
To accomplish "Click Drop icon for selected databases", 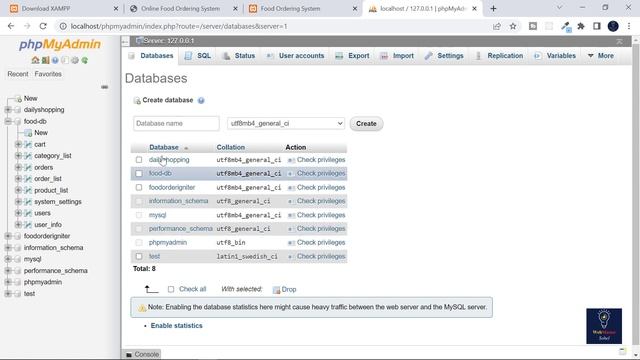I will pyautogui.click(x=276, y=290).
